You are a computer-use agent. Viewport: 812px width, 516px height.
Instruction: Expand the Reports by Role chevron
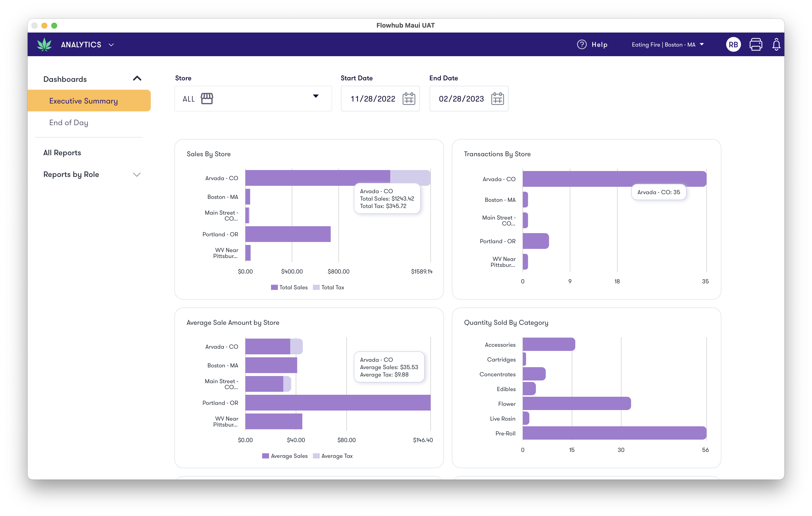pyautogui.click(x=136, y=174)
